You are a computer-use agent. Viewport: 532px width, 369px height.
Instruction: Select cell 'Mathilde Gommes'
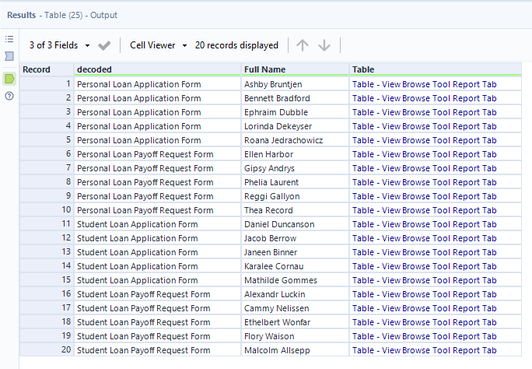click(295, 280)
